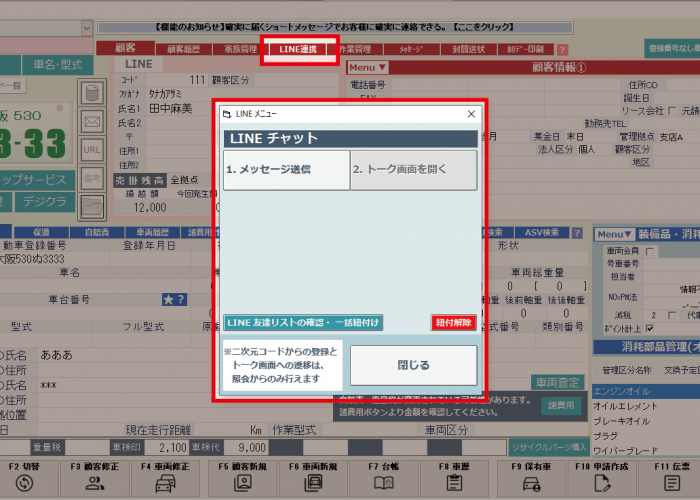Open the Menu dropdown in 装備品 panel
Screen dimensions: 700x500
point(614,234)
